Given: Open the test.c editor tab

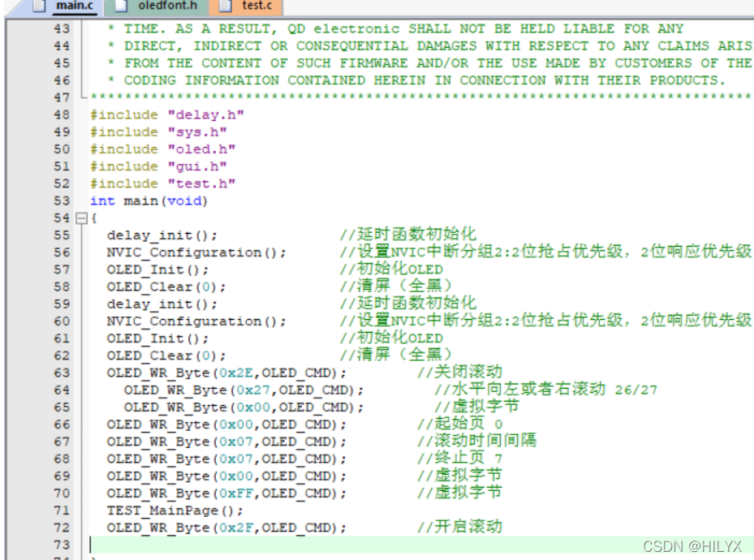Looking at the screenshot, I should [x=246, y=6].
